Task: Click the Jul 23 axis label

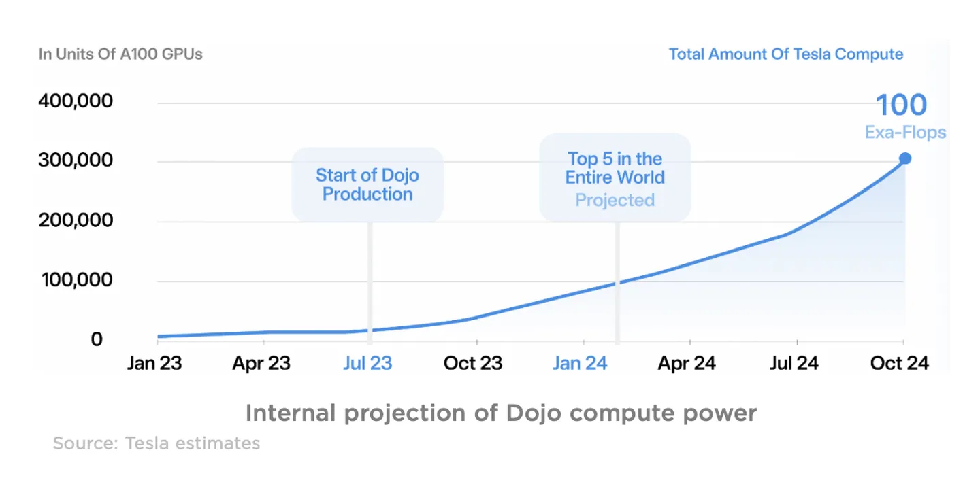Action: tap(367, 363)
